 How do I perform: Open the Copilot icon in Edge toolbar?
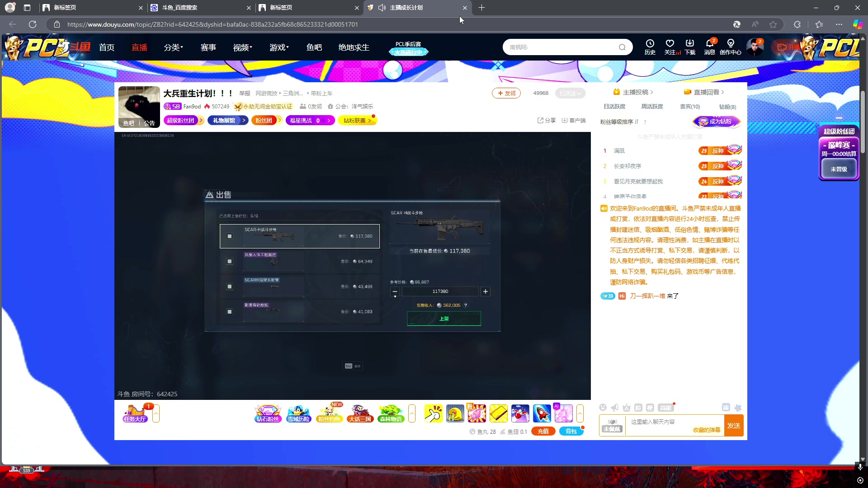coord(858,24)
